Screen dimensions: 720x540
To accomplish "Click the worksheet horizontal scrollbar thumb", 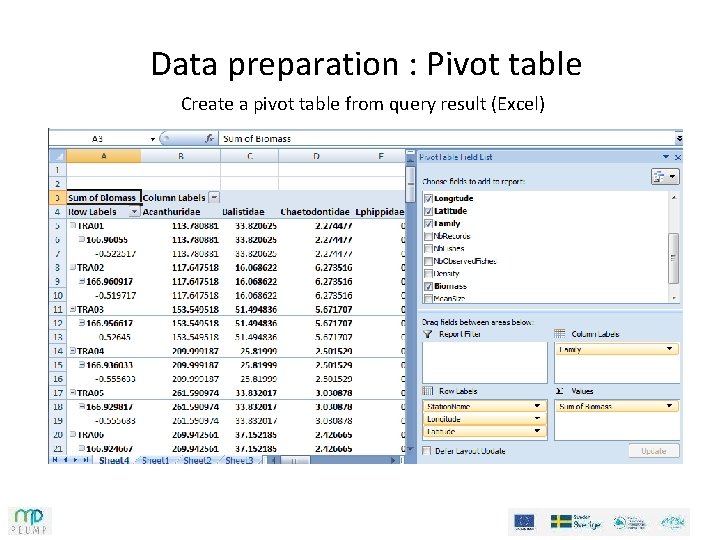I will (x=294, y=460).
